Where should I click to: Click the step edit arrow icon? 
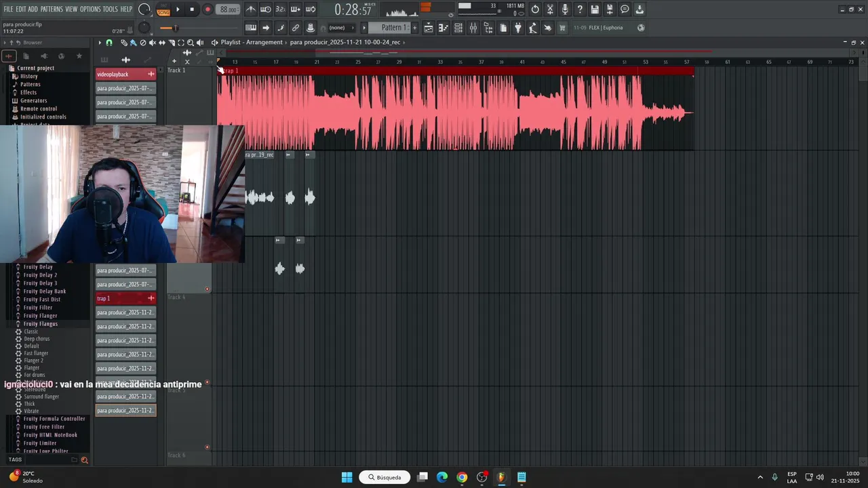coord(266,28)
